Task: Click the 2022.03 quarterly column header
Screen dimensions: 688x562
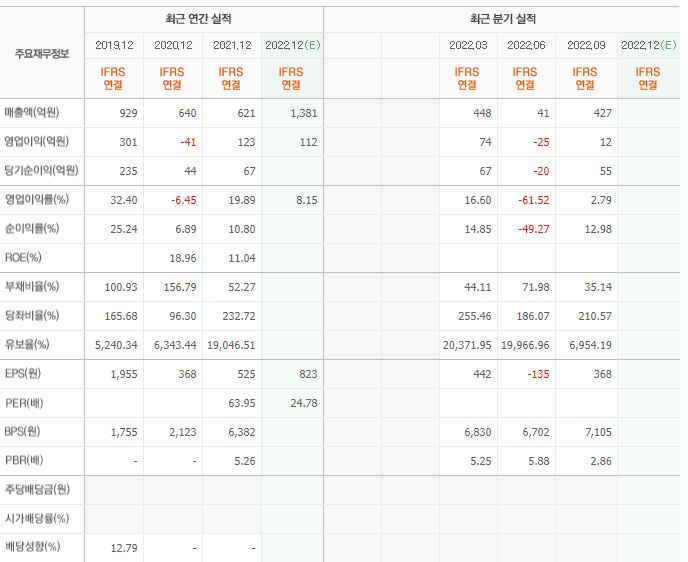Action: tap(468, 45)
